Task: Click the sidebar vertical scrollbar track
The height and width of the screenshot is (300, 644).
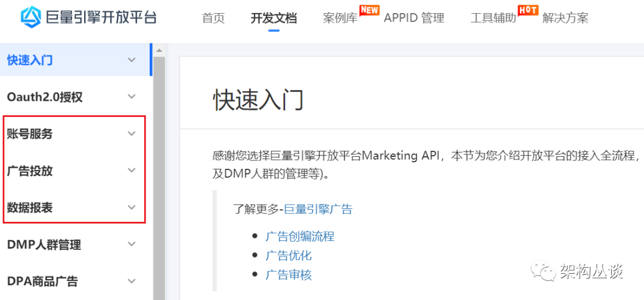Action: coord(159,178)
